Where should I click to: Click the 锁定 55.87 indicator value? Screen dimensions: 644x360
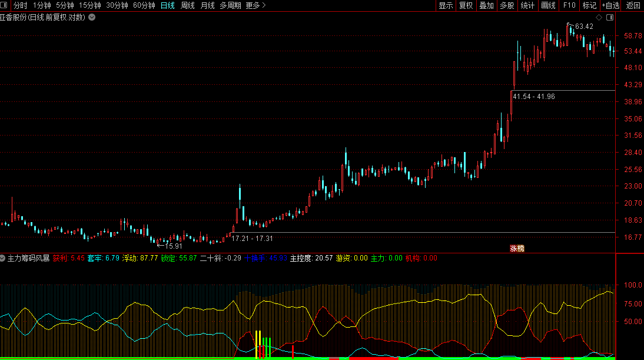click(179, 258)
